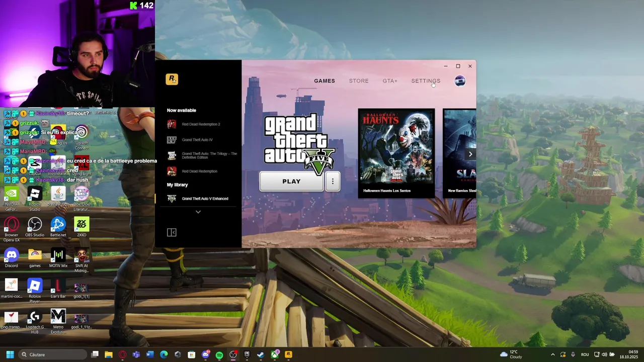Select the godi_1[1] file on desktop
This screenshot has width=644, height=362.
80,292
